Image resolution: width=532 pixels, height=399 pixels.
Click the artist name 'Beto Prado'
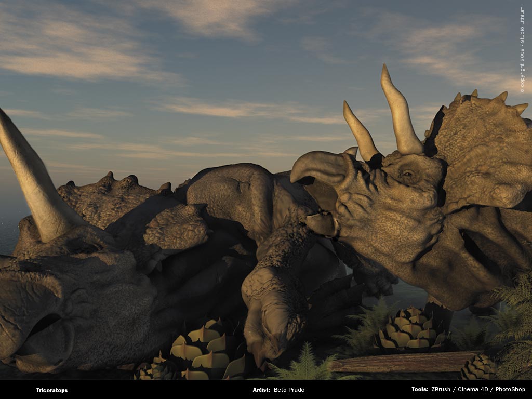[x=289, y=390]
